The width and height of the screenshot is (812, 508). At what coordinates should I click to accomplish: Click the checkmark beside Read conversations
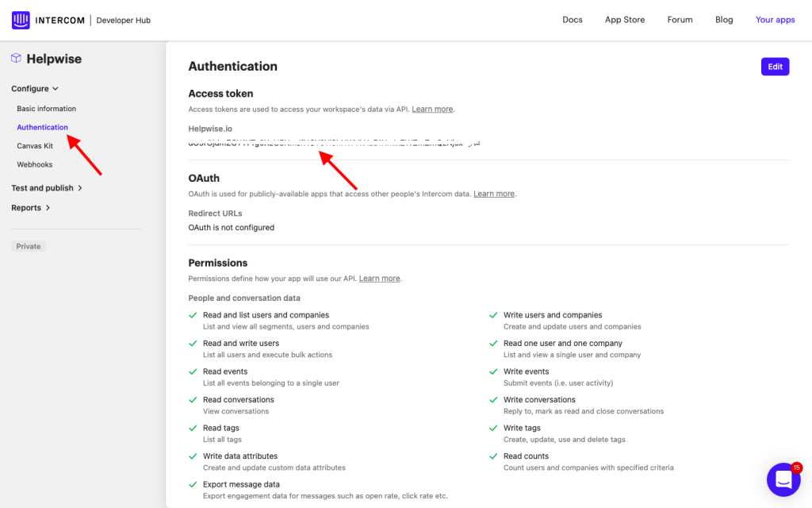(193, 400)
